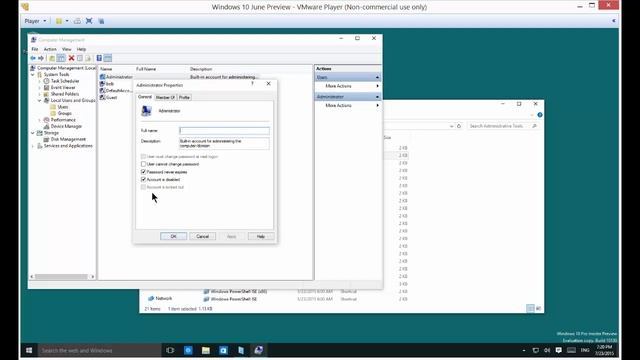Click Help button in Administrator Properties
This screenshot has height=360, width=640.
click(x=261, y=236)
